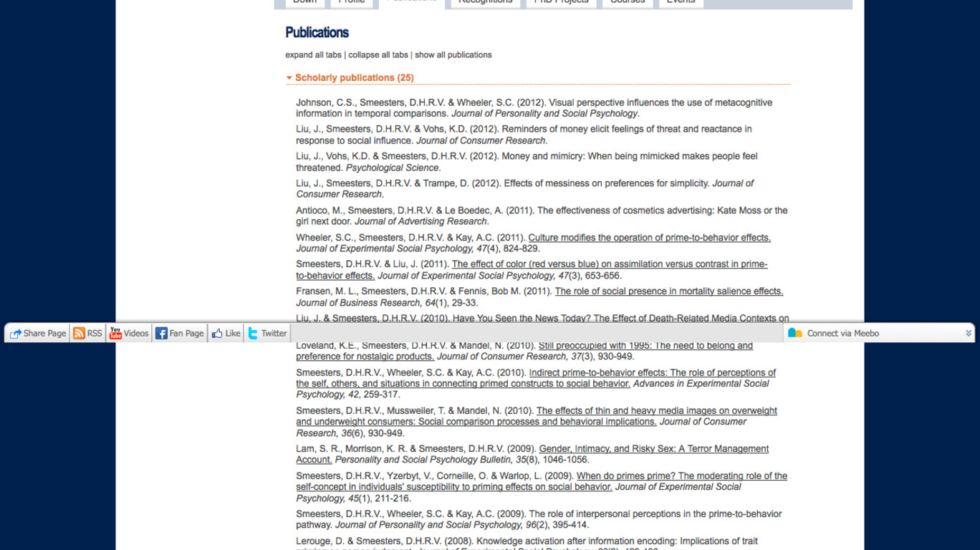Open the PhD Projects tab
Screen dimensions: 980x550
pyautogui.click(x=561, y=2)
